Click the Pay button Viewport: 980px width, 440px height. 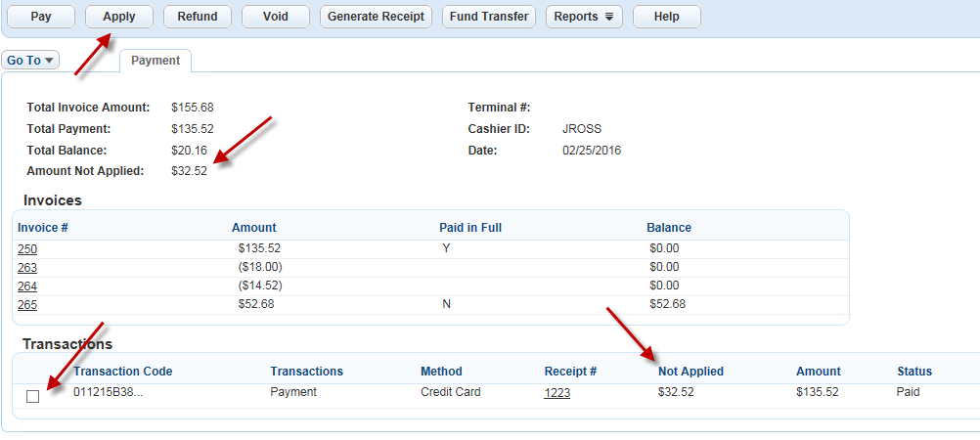point(41,17)
